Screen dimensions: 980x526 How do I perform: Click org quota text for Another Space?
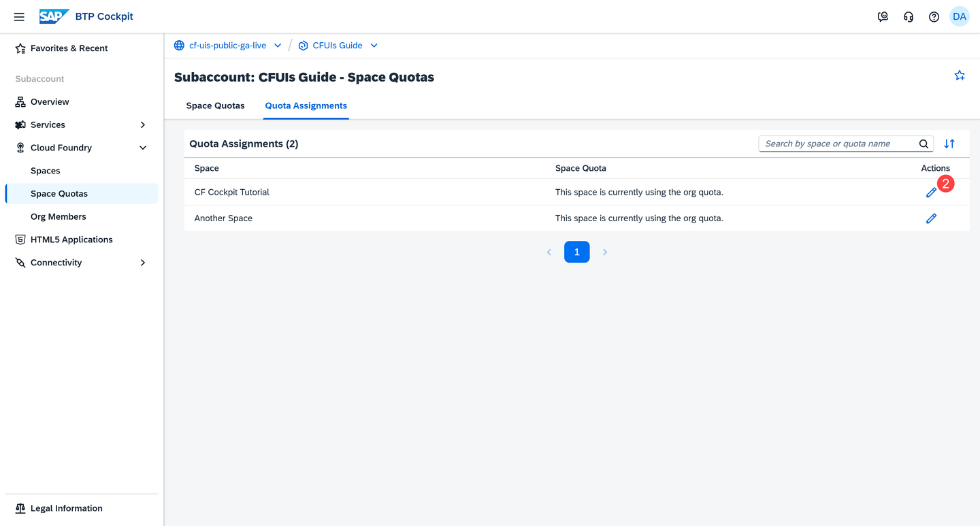[639, 218]
